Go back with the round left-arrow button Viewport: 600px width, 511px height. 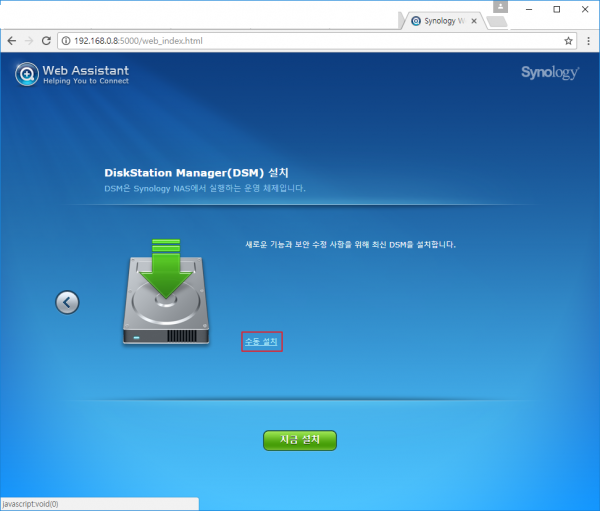point(67,302)
